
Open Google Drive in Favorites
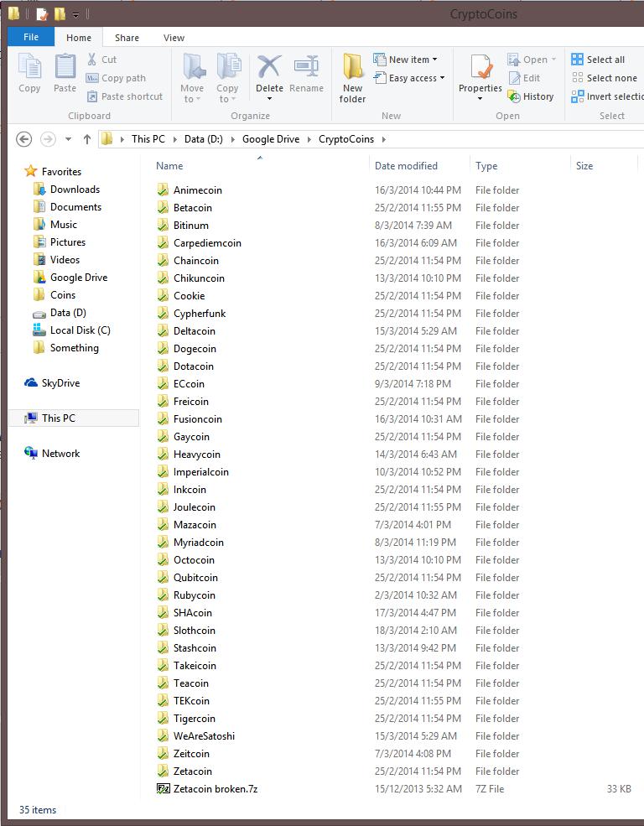click(70, 277)
